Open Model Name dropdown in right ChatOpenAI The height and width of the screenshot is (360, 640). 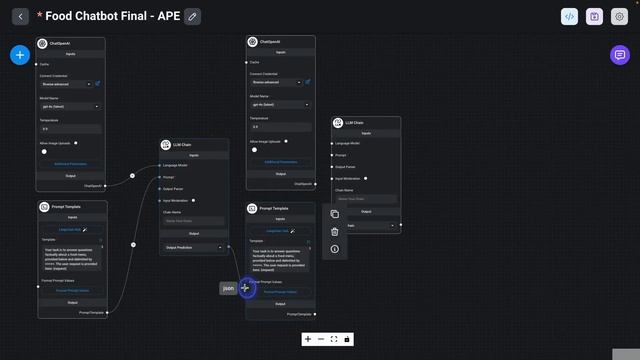coord(280,105)
